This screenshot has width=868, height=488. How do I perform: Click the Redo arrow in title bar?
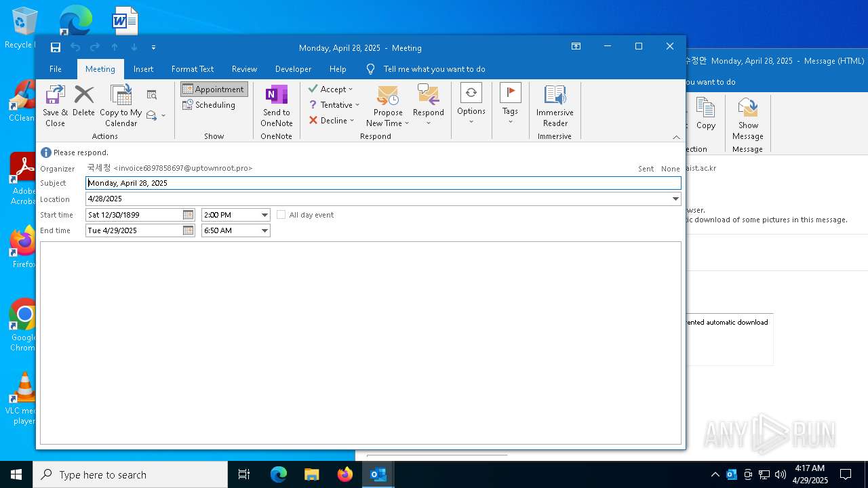(95, 47)
